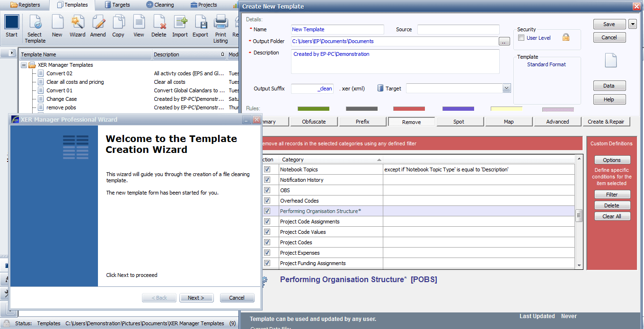
Task: Open the Save button dropdown arrow
Action: 633,24
